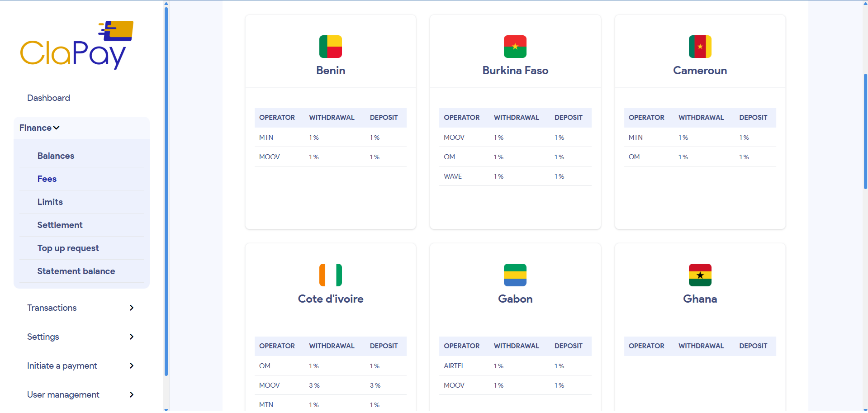Screen dimensions: 868x413
Task: Click the Ghana flag icon
Action: (700, 275)
